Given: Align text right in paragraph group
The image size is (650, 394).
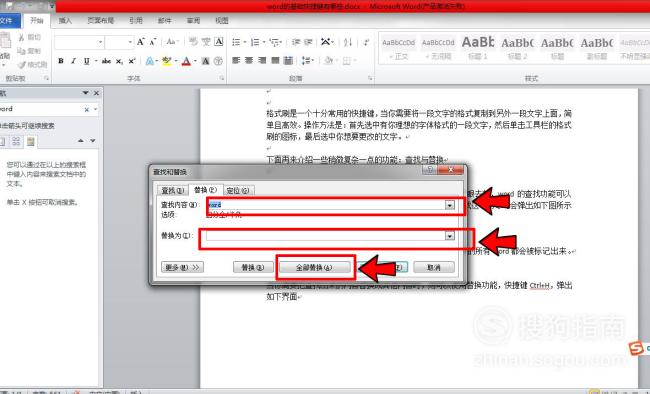Looking at the screenshot, I should pyautogui.click(x=262, y=61).
